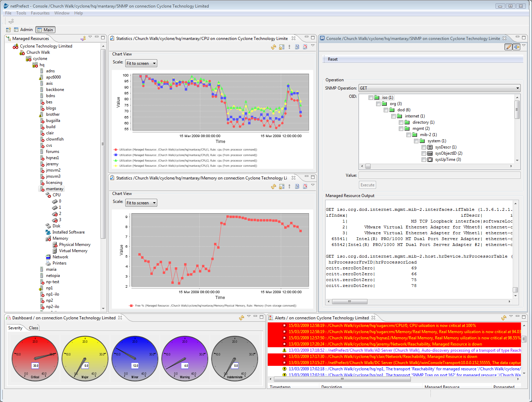532x402 pixels.
Task: Click the export data icon in the CPU Statistics toolbar
Action: (x=297, y=47)
